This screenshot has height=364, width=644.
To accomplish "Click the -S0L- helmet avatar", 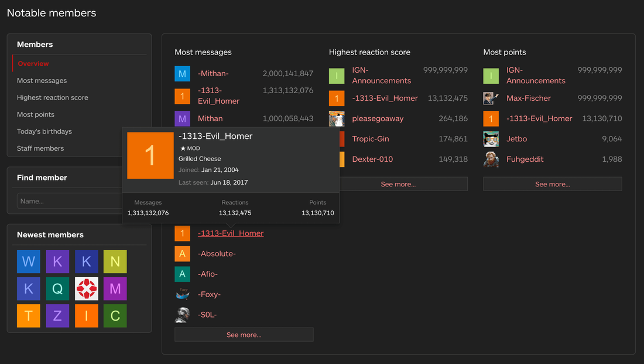I will click(182, 315).
